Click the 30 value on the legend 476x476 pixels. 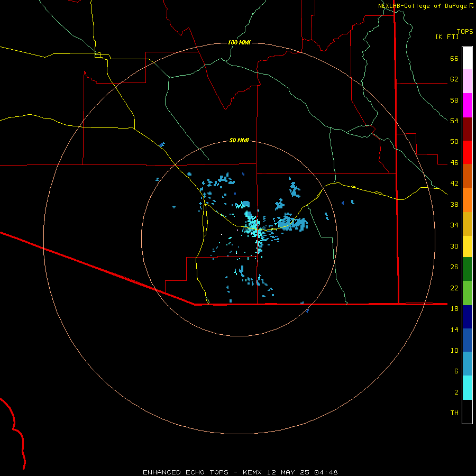(x=454, y=246)
